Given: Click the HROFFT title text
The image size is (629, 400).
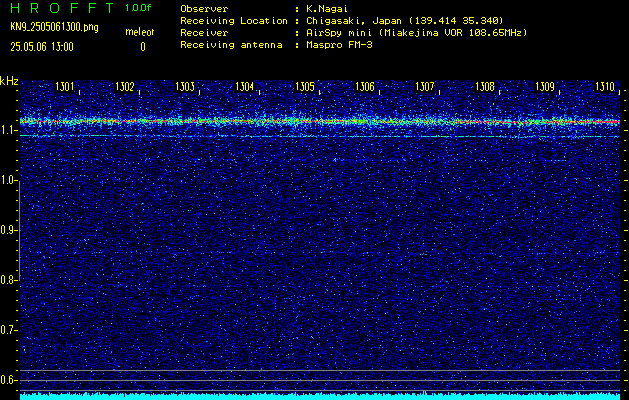Looking at the screenshot, I should (61, 8).
